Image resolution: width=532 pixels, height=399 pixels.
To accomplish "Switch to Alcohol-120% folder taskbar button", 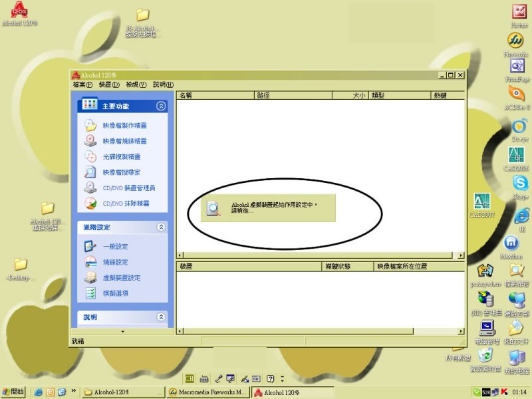I will [x=123, y=392].
